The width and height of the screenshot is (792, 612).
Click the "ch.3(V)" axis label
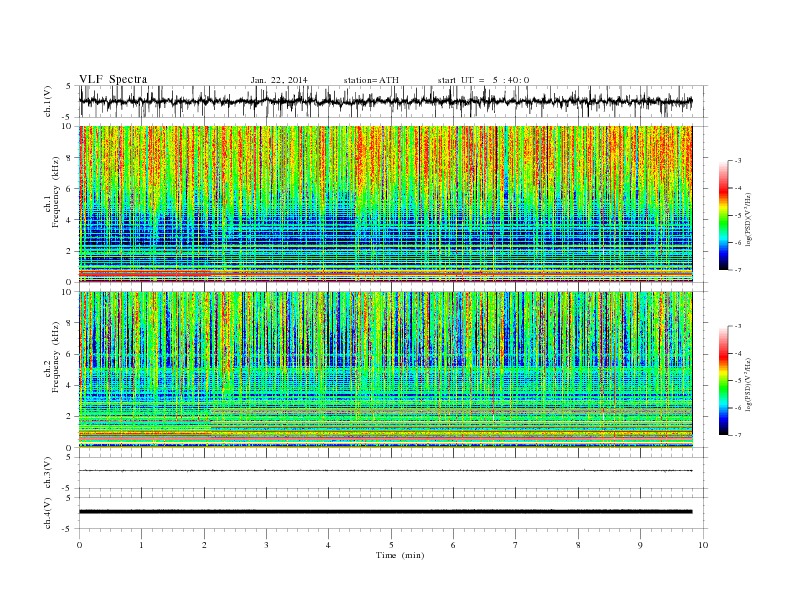click(48, 473)
